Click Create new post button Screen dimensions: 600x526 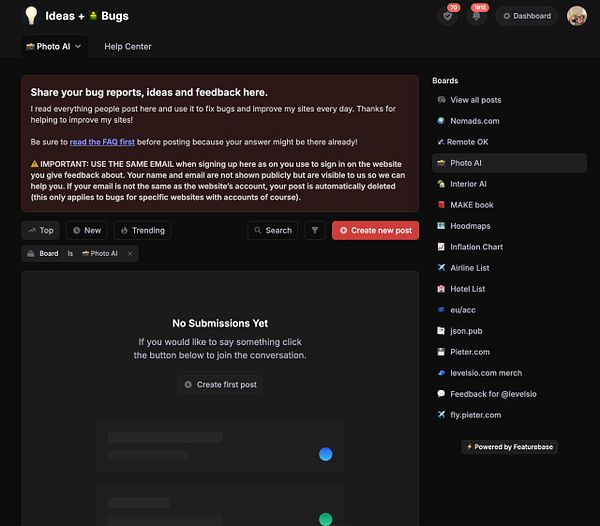tap(375, 230)
